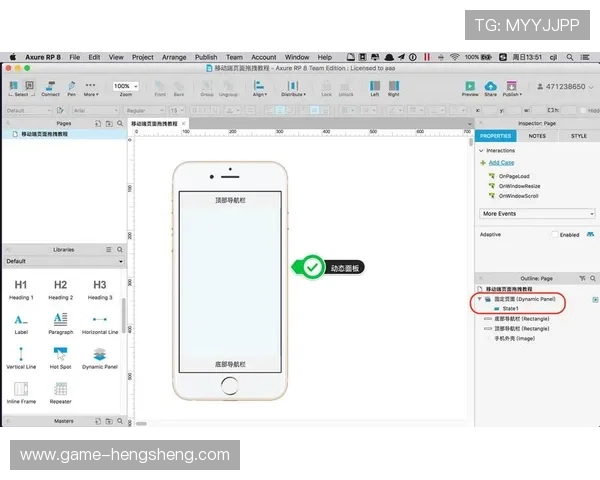Open the Publish toolbar menu
600x480 pixels.
coord(512,89)
